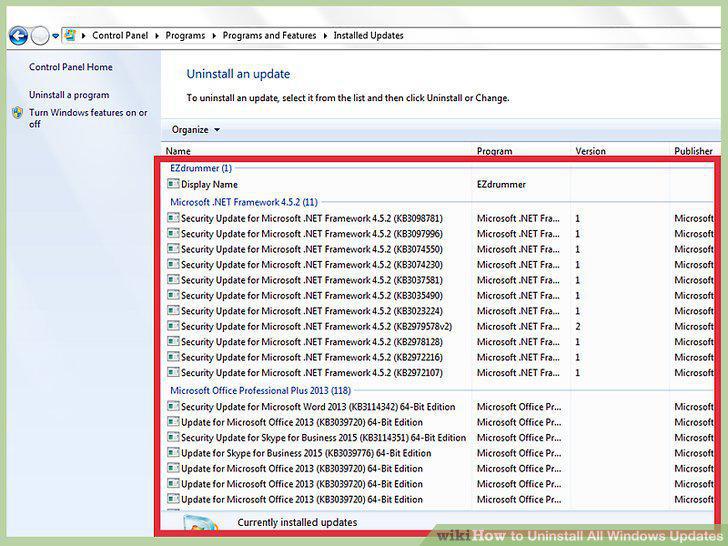This screenshot has width=728, height=546.
Task: Click icon of KB2972216 update
Action: pyautogui.click(x=173, y=357)
